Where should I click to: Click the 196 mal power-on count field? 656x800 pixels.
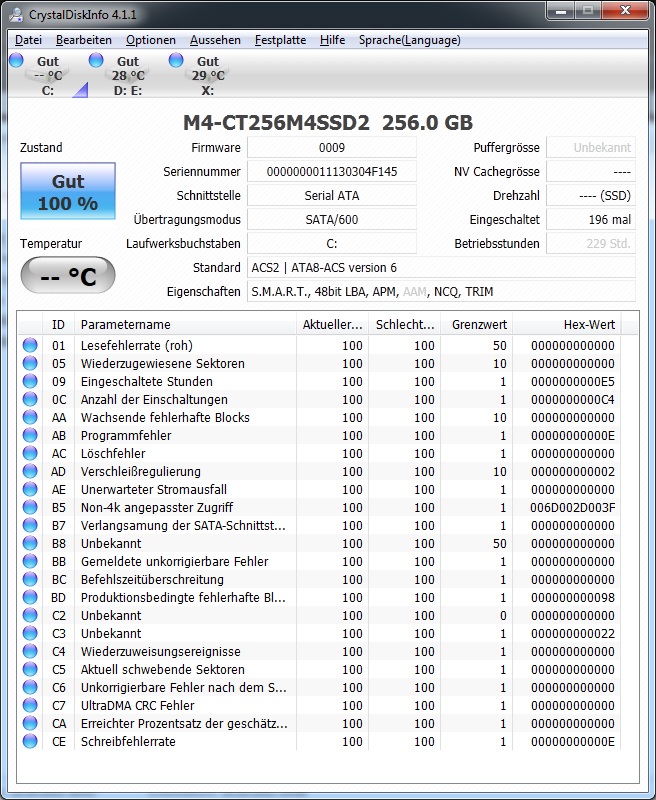591,219
